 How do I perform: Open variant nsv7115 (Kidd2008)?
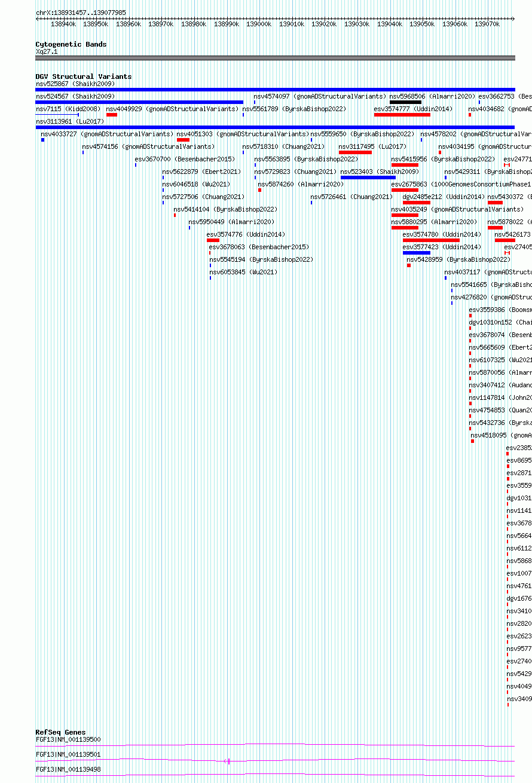point(68,109)
